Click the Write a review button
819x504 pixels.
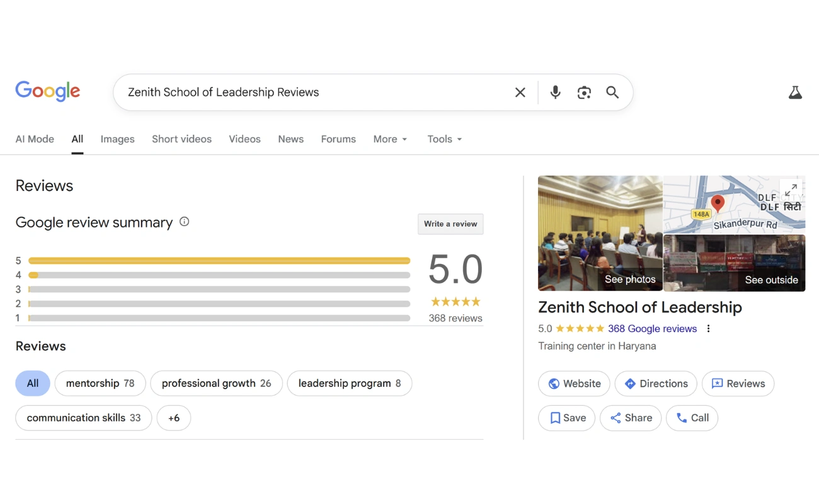point(450,224)
